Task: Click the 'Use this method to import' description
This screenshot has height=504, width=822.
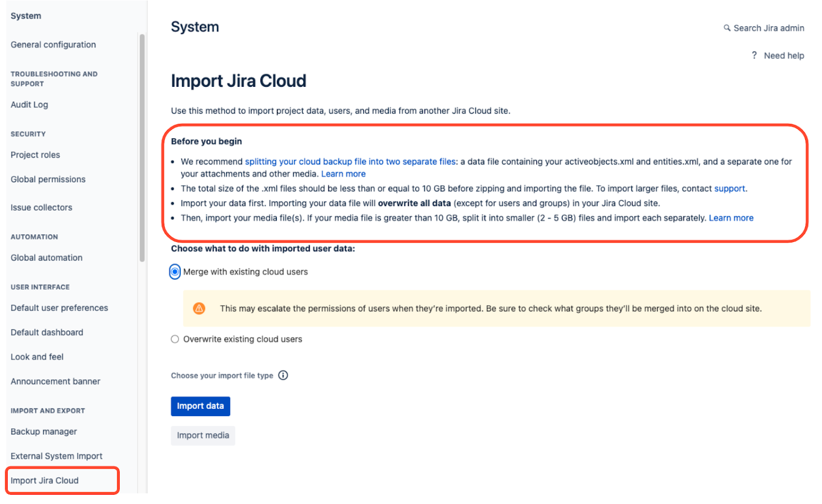Action: [341, 110]
